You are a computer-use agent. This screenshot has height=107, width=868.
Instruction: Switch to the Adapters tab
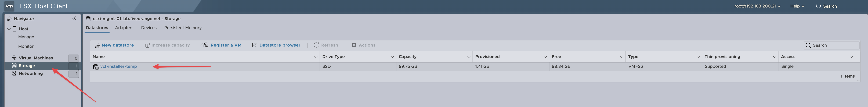click(124, 28)
